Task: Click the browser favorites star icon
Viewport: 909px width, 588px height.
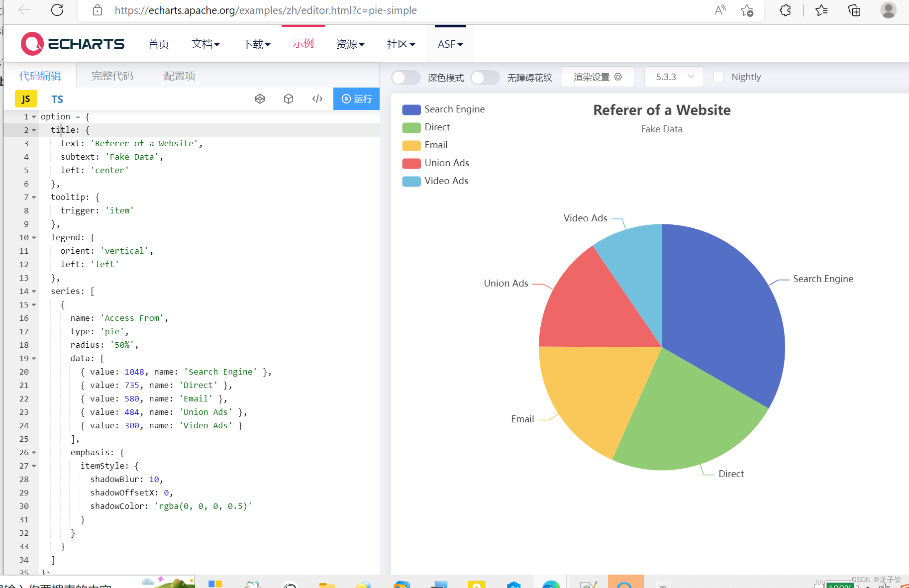Action: click(821, 10)
